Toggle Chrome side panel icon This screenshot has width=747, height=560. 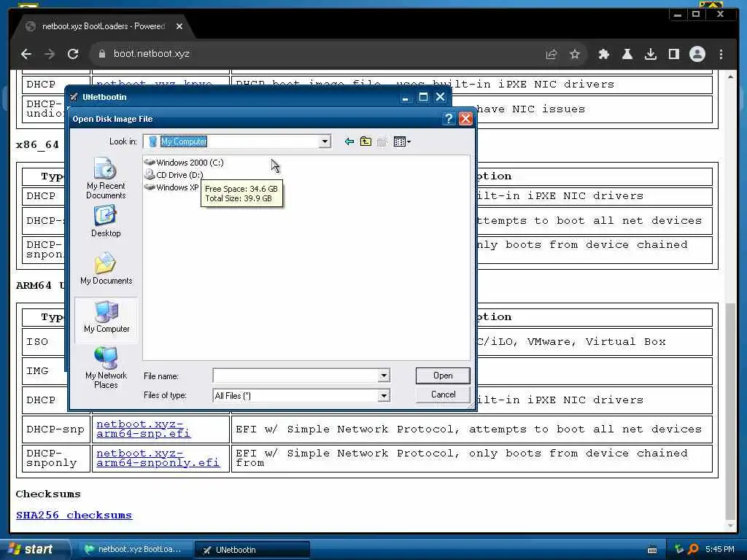pyautogui.click(x=673, y=54)
